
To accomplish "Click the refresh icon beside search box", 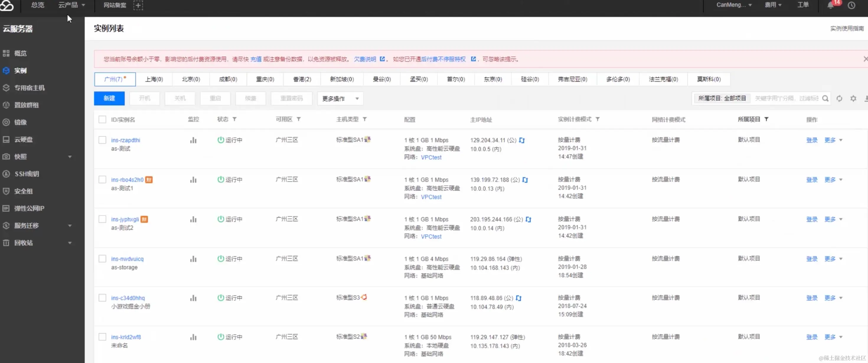I will (x=839, y=98).
